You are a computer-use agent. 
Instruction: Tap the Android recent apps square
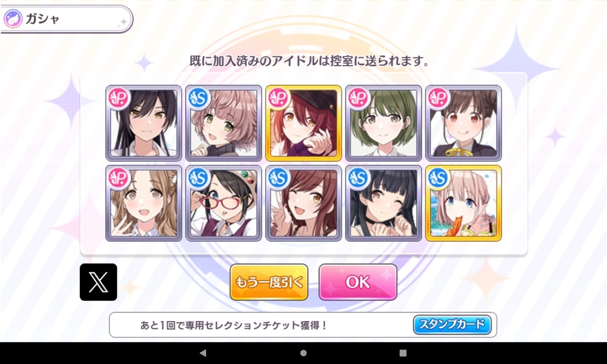click(403, 353)
